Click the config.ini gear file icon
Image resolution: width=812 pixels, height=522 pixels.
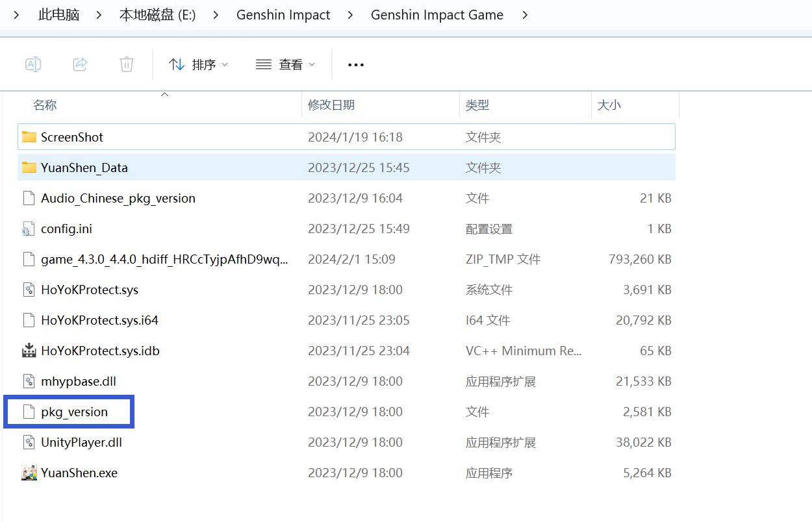click(29, 229)
